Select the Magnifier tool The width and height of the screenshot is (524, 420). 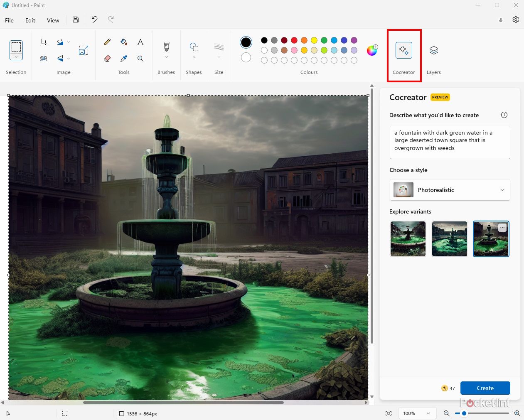pyautogui.click(x=140, y=59)
